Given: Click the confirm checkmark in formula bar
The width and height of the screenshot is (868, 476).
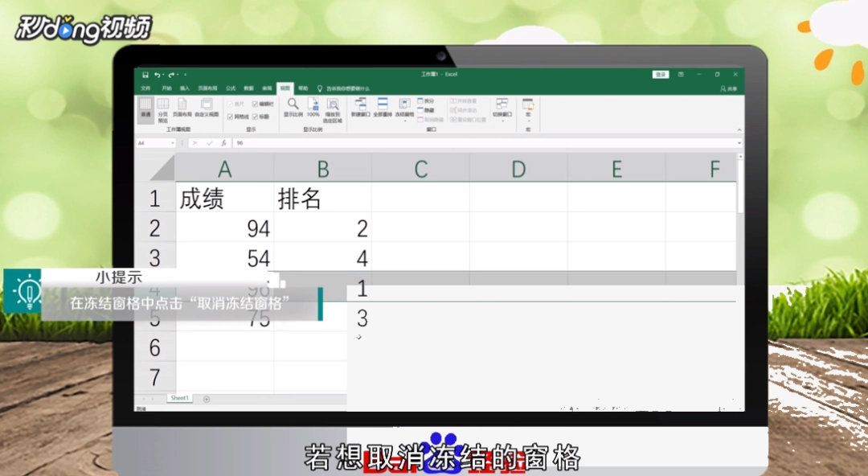Looking at the screenshot, I should [209, 143].
